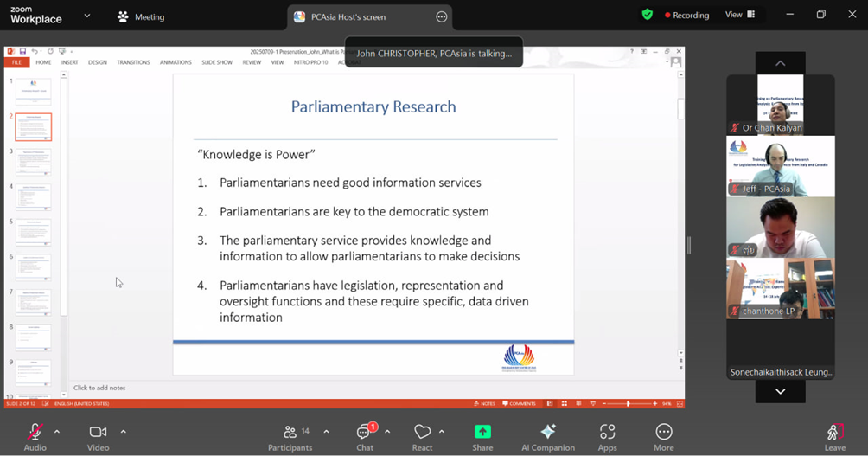Open the REVIEW ribbon tab

click(252, 62)
